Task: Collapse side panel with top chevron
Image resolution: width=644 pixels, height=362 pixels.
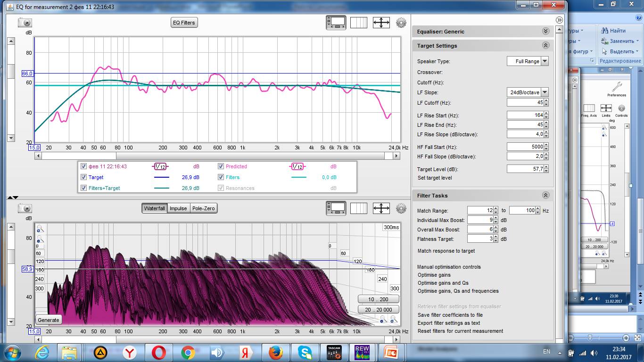Action: click(559, 20)
